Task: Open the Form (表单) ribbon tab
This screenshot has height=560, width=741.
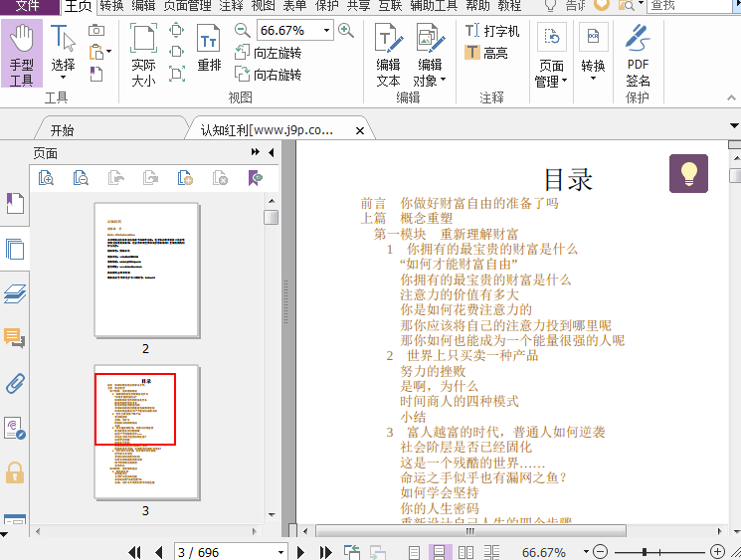Action: point(294,6)
